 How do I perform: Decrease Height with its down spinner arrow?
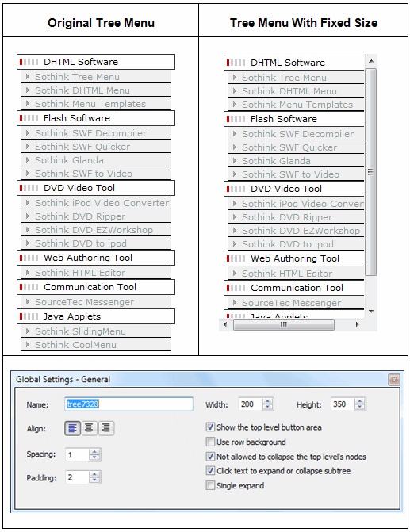coord(360,408)
